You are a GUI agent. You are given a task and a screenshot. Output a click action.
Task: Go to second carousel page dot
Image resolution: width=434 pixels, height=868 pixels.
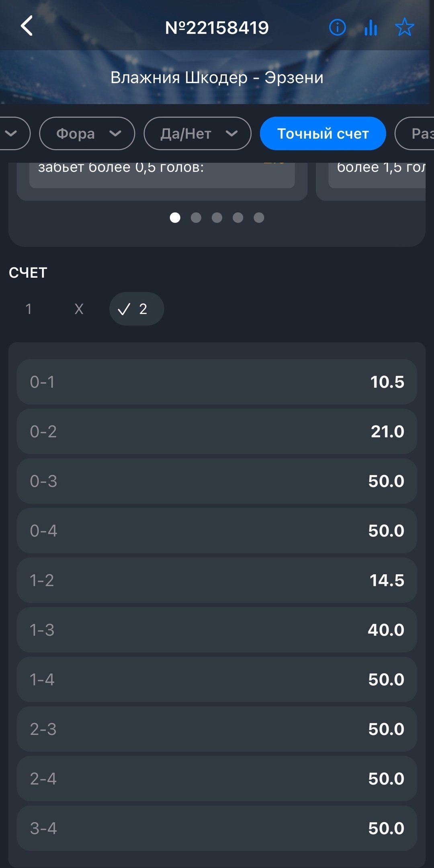(196, 218)
